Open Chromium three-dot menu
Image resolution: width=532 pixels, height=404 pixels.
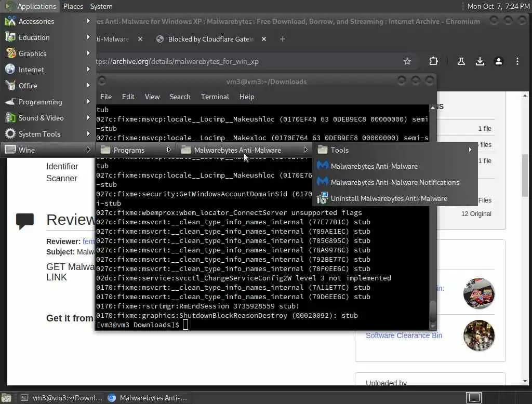tap(517, 61)
